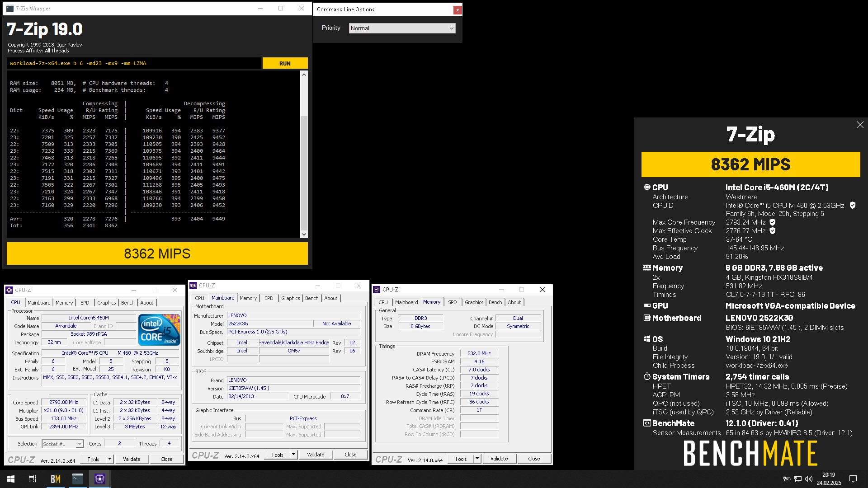Expand Tools dropdown arrow in left CPU-Z window

pyautogui.click(x=109, y=459)
